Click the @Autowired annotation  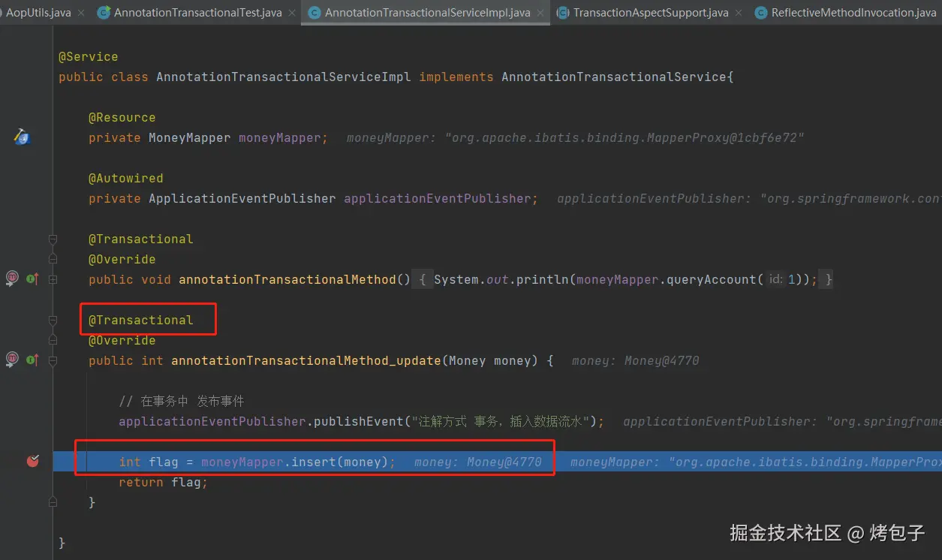[x=125, y=178]
